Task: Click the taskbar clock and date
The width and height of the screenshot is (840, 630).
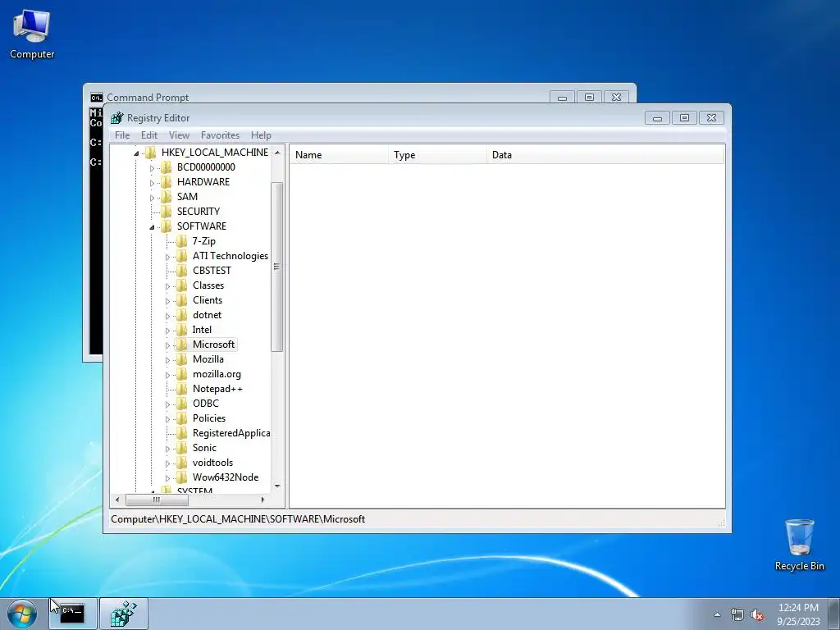Action: click(798, 614)
